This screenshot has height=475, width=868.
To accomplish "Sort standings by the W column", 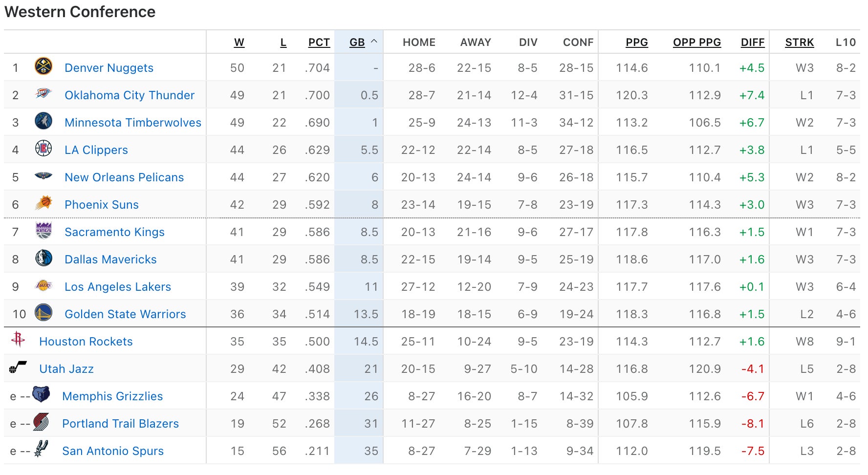I will pyautogui.click(x=239, y=43).
